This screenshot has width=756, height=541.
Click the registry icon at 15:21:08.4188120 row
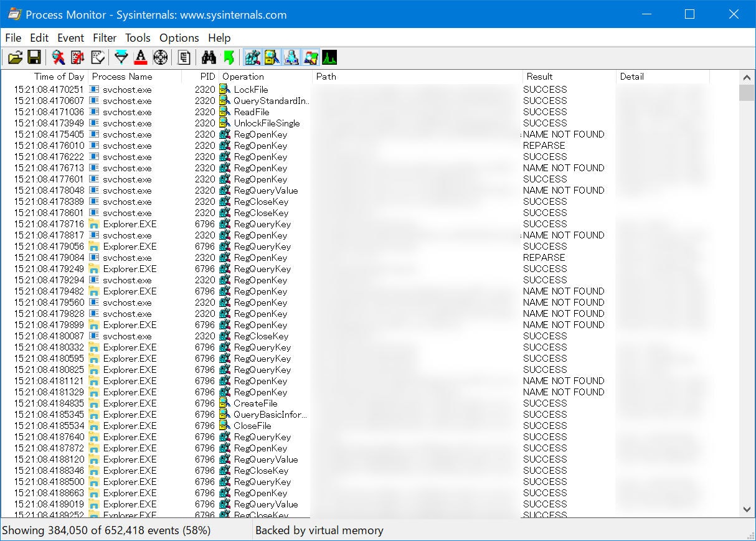(225, 459)
